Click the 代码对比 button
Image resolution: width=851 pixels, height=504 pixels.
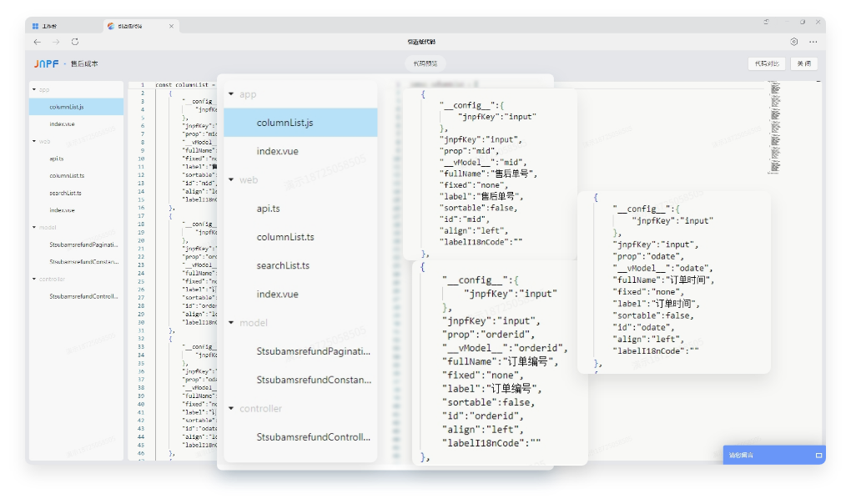pos(767,63)
